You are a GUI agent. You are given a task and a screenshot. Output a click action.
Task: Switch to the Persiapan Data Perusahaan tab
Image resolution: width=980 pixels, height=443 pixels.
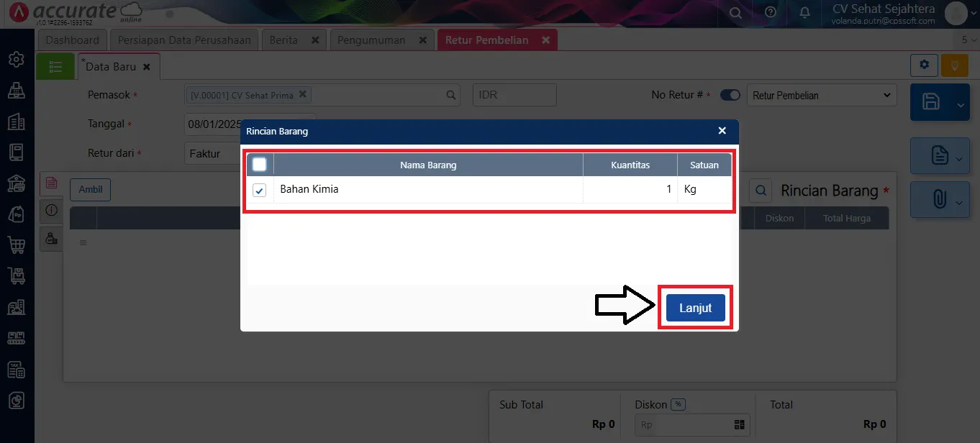184,40
